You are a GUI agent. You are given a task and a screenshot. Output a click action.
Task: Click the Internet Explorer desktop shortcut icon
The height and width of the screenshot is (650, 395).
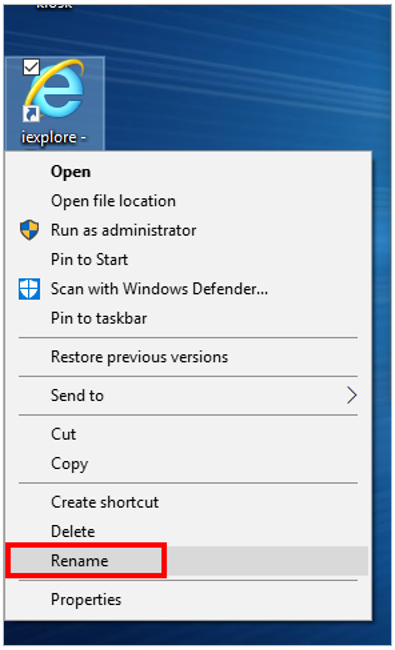pyautogui.click(x=54, y=90)
